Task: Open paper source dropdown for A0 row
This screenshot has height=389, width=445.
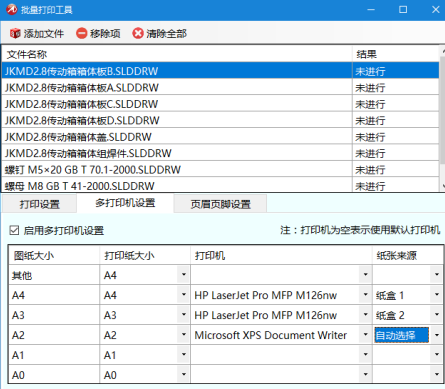Action: point(436,375)
